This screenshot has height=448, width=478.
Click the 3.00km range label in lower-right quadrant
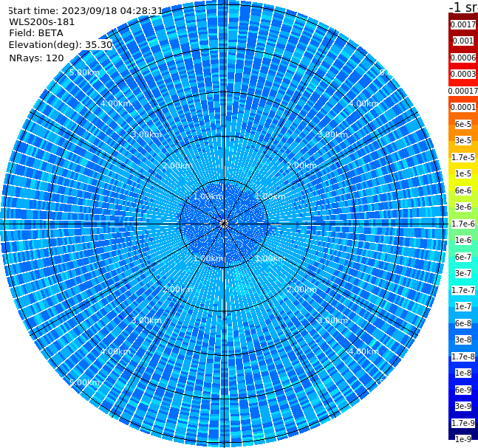pos(333,320)
